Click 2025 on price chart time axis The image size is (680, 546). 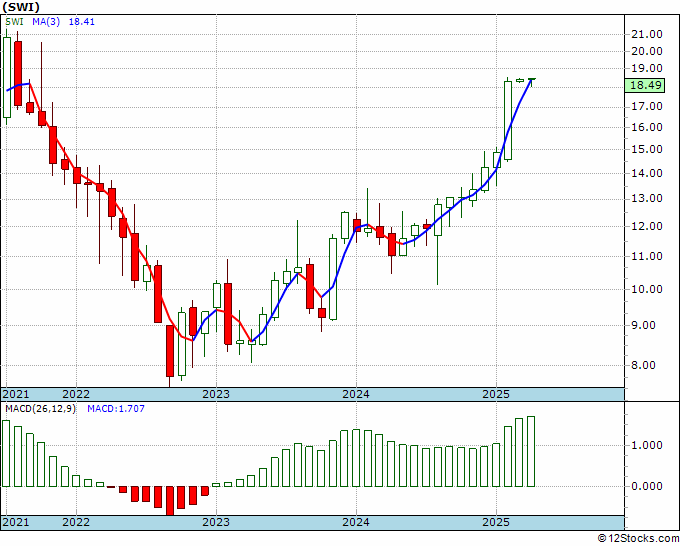pyautogui.click(x=496, y=394)
